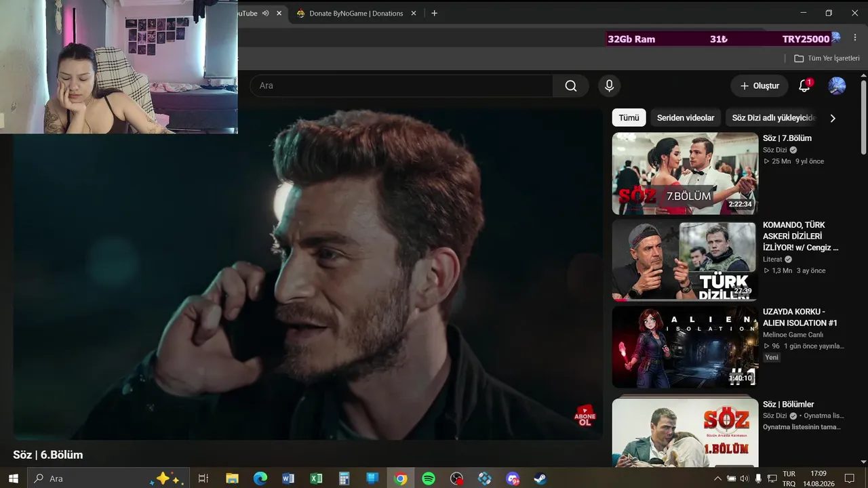The height and width of the screenshot is (488, 868).
Task: Open Microsoft Excel from the taskbar
Action: pyautogui.click(x=316, y=479)
